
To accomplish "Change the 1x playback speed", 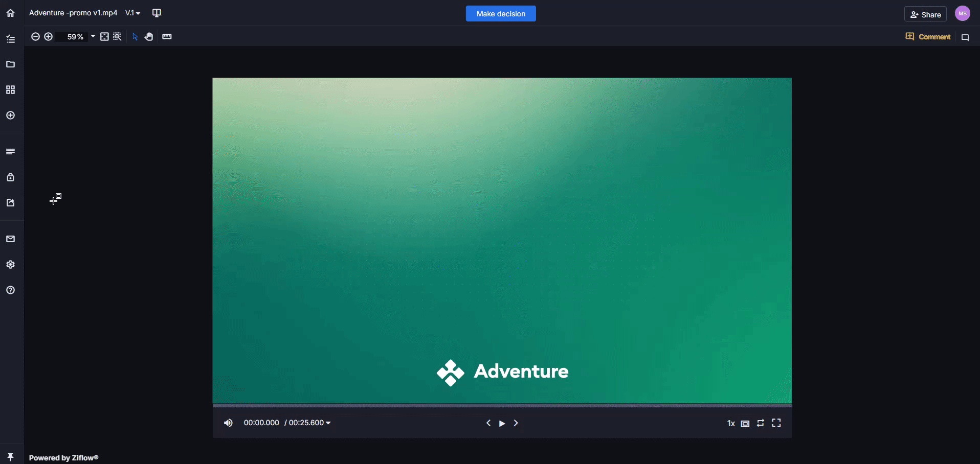I will point(731,423).
